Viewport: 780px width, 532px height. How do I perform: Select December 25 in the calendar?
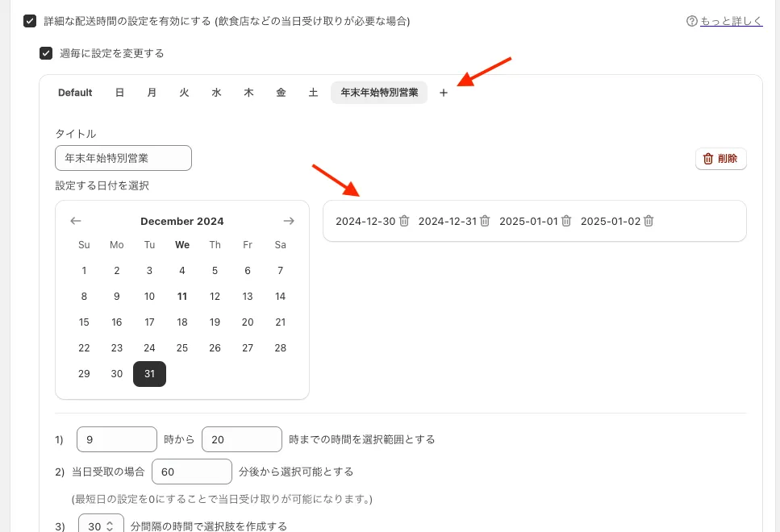(182, 348)
